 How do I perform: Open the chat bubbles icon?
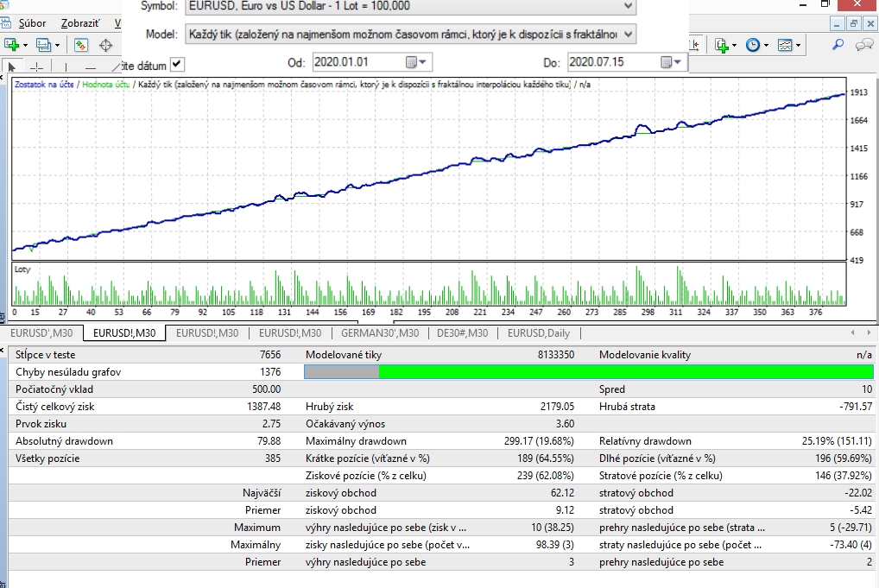coord(863,45)
